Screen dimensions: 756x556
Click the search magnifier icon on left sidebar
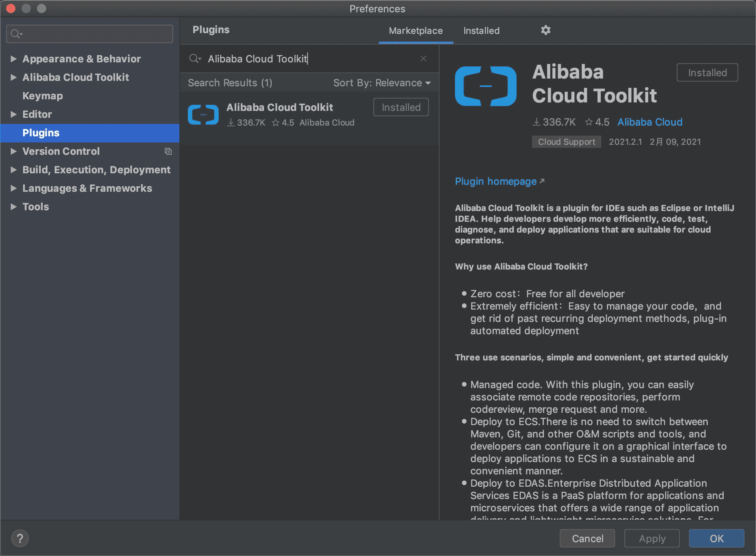coord(16,33)
